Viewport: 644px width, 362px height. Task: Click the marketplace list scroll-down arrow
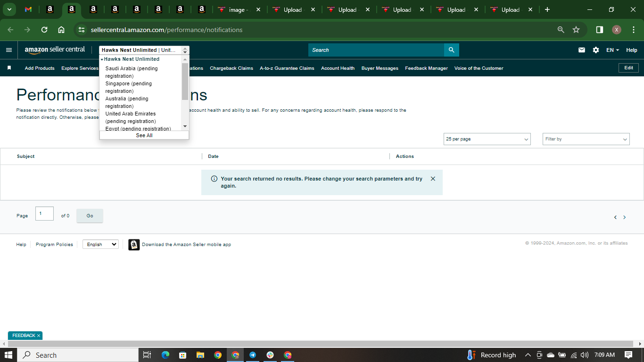click(185, 126)
